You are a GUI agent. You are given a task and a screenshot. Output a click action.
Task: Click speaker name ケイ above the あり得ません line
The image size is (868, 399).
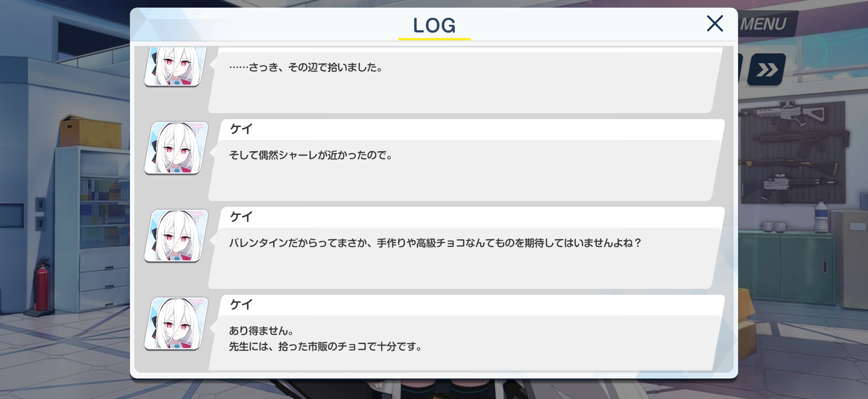(241, 305)
